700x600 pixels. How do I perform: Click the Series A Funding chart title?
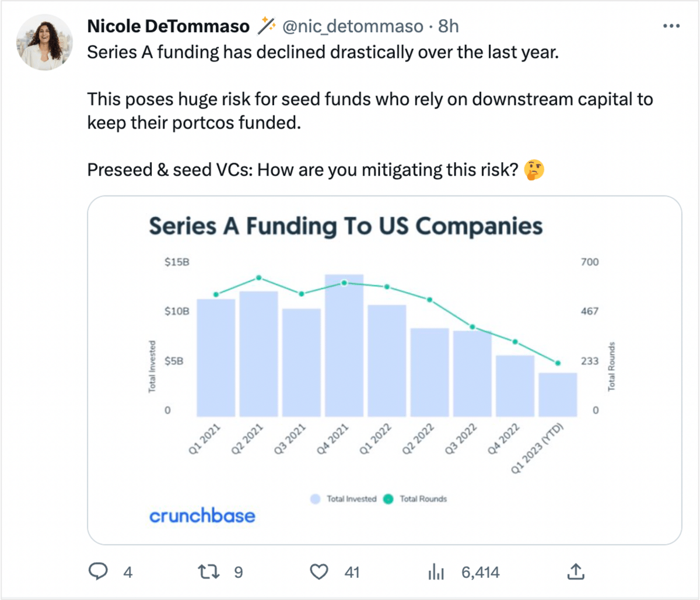point(346,226)
